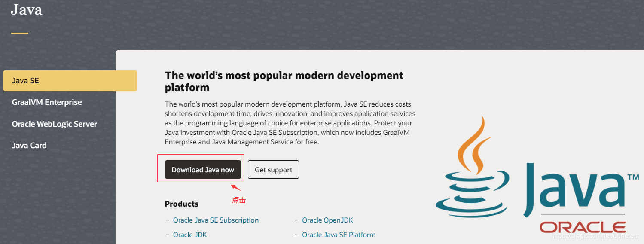Click the Java page heading at top
Viewport: 644px width, 244px height.
click(x=26, y=9)
